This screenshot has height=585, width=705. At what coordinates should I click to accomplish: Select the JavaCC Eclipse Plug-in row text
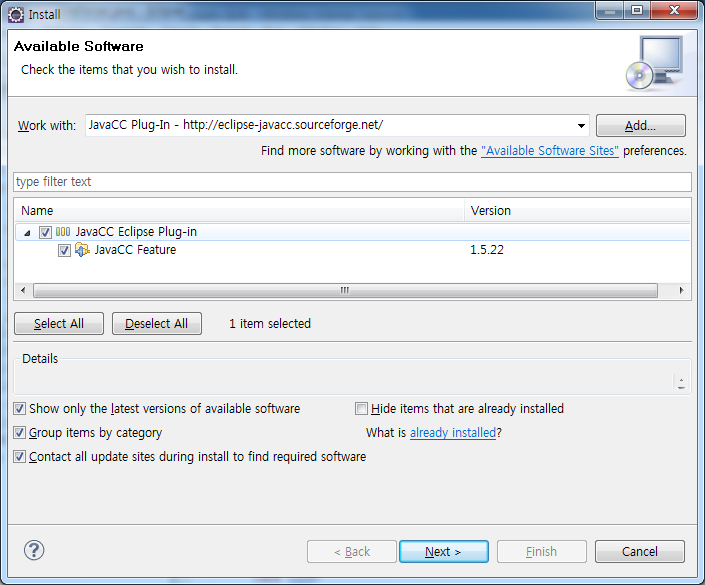pyautogui.click(x=136, y=232)
